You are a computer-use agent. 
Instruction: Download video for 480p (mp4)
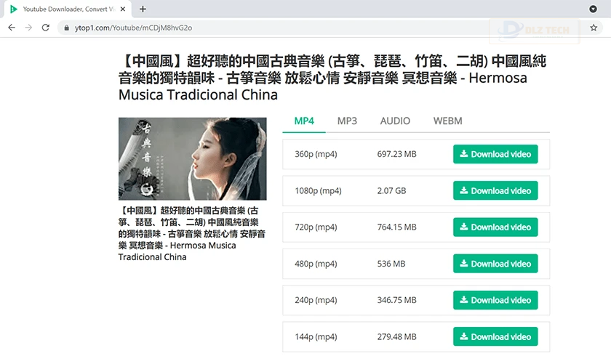click(x=495, y=264)
